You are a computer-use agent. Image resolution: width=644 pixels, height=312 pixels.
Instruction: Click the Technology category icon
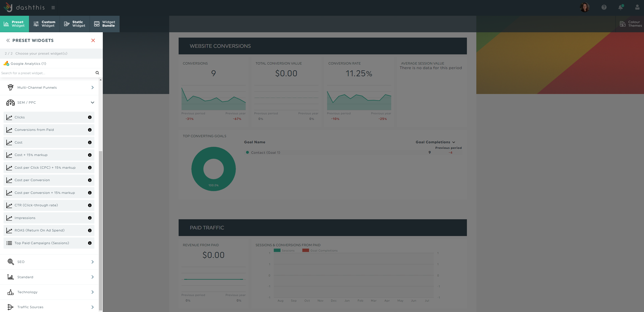point(10,292)
